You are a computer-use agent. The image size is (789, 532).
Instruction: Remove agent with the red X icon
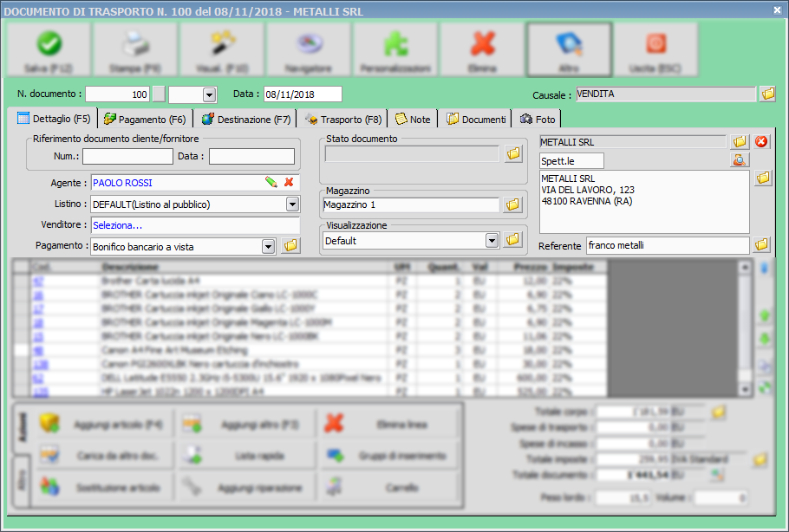(290, 183)
